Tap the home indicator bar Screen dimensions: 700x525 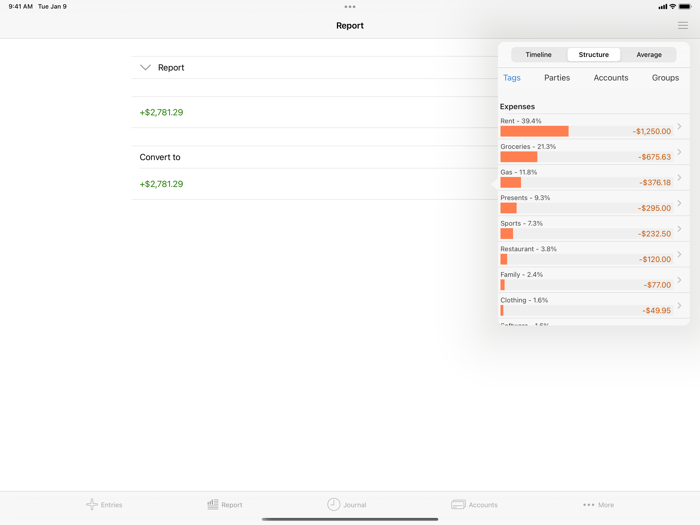(350, 519)
